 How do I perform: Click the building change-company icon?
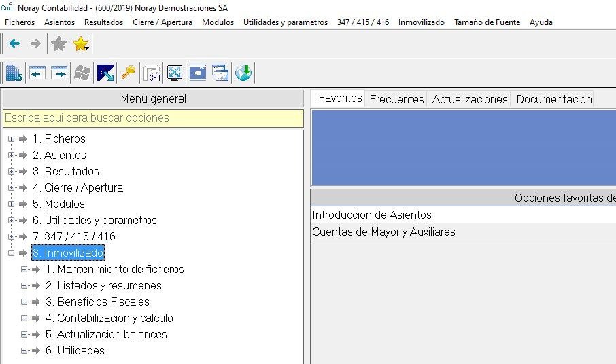(14, 73)
